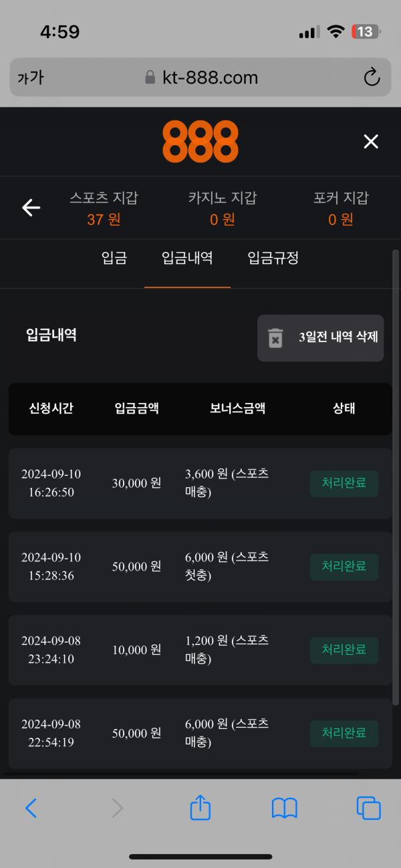The image size is (401, 868).
Task: Tap the white back arrow icon
Action: (31, 208)
